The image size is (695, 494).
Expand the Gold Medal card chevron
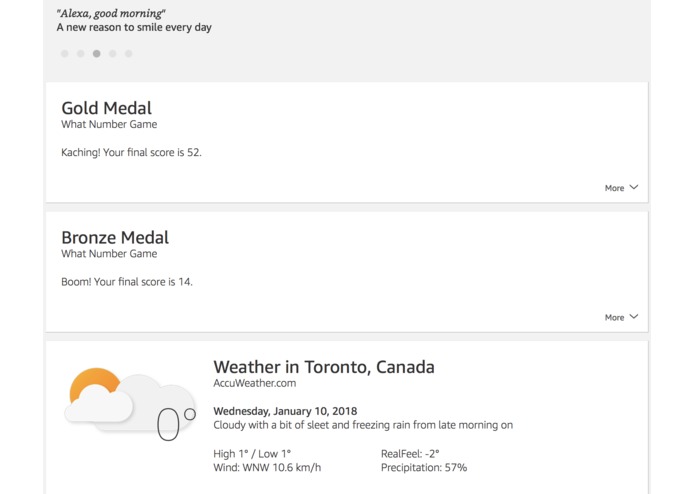634,187
